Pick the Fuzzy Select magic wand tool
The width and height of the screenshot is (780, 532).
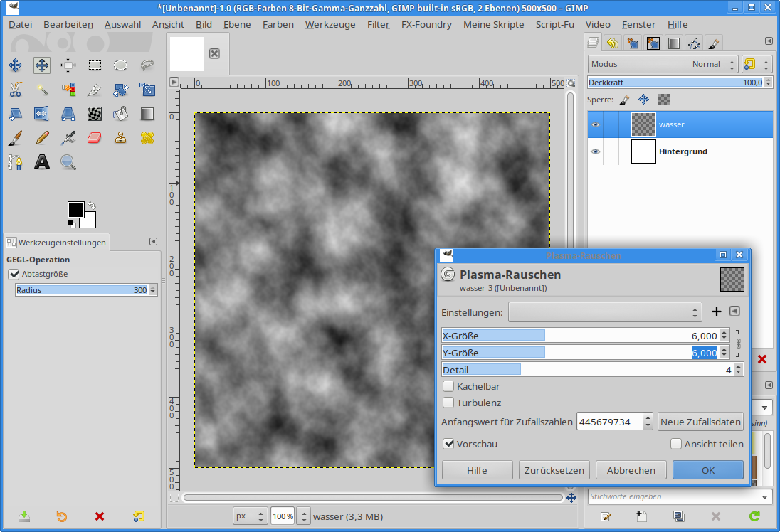(42, 90)
